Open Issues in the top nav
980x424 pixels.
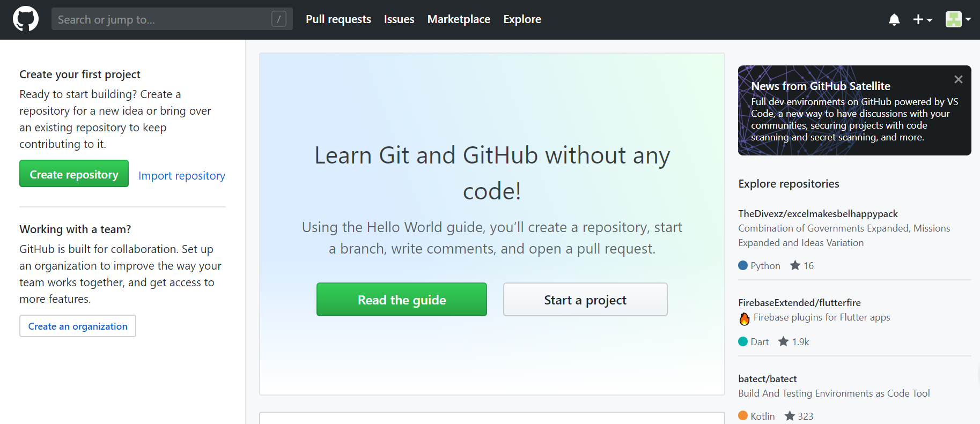[x=399, y=19]
